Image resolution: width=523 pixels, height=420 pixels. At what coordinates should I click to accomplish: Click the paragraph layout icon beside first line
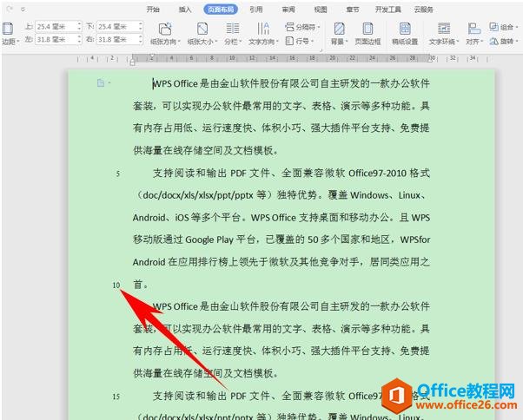(101, 82)
